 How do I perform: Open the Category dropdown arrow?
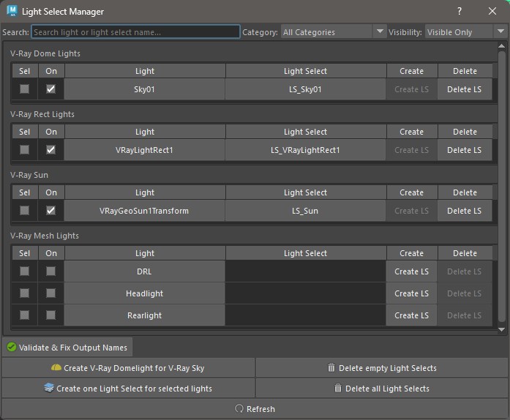380,31
